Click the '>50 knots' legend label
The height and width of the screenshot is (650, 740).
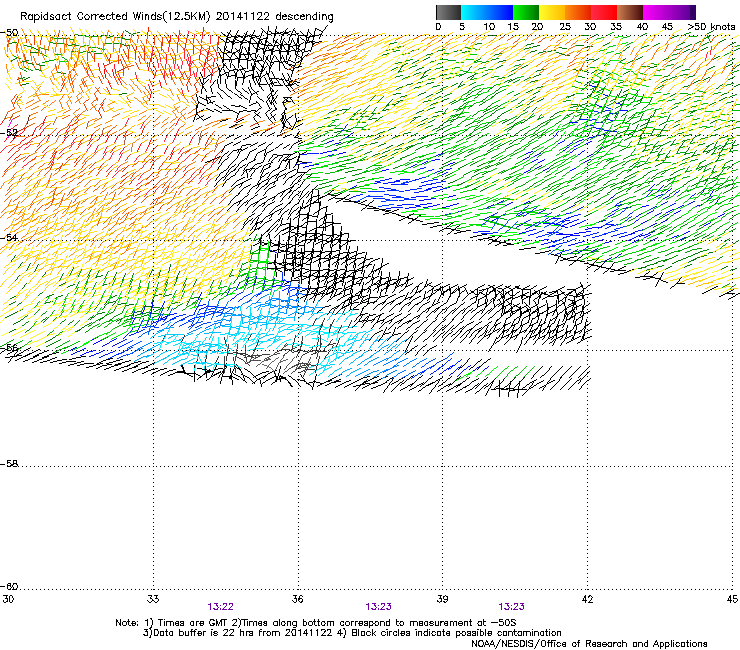coord(711,27)
